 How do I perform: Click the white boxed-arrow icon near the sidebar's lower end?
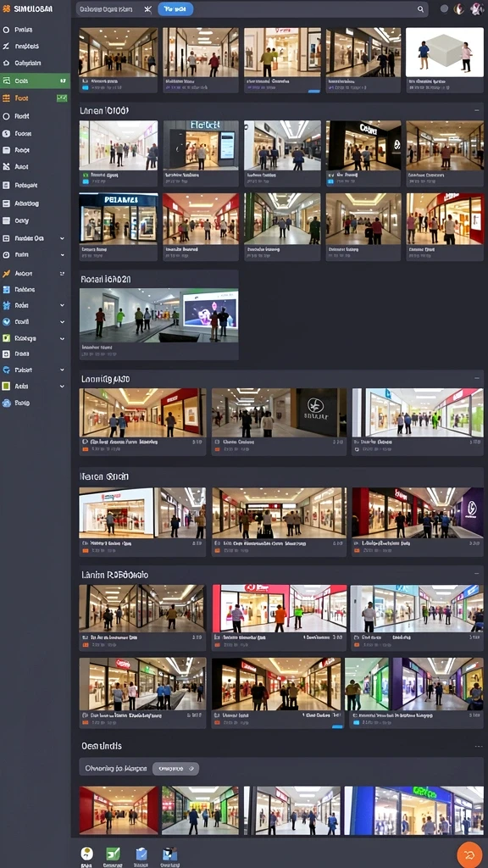click(x=6, y=353)
